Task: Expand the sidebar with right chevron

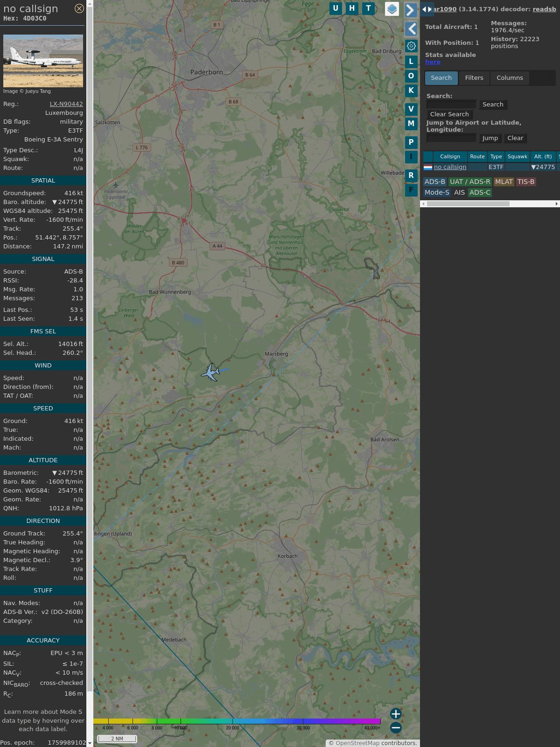Action: click(410, 10)
